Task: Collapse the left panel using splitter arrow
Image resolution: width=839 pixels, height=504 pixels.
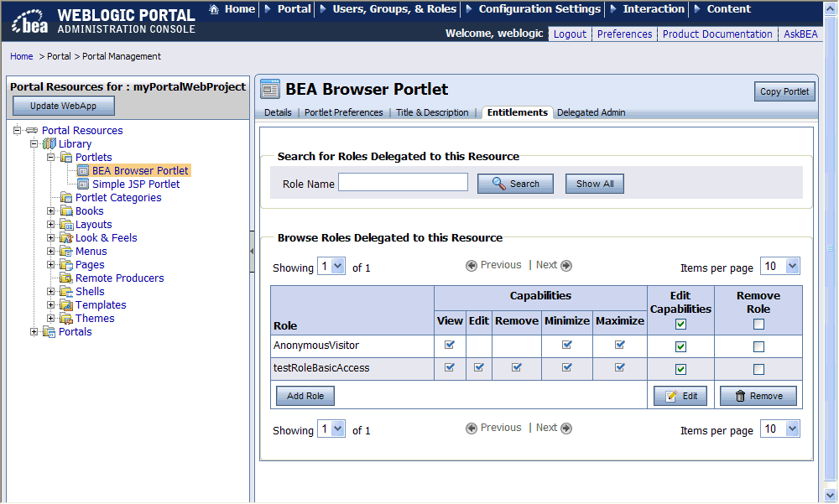Action: tap(252, 251)
